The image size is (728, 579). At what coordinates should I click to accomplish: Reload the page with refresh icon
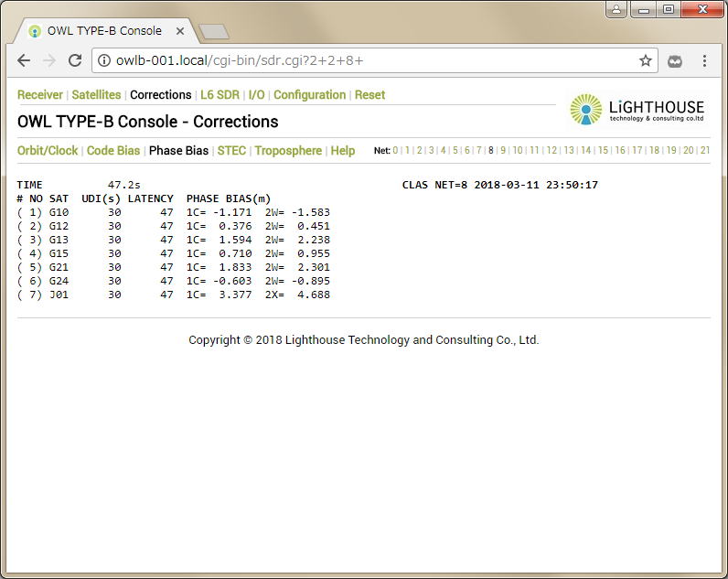point(76,61)
